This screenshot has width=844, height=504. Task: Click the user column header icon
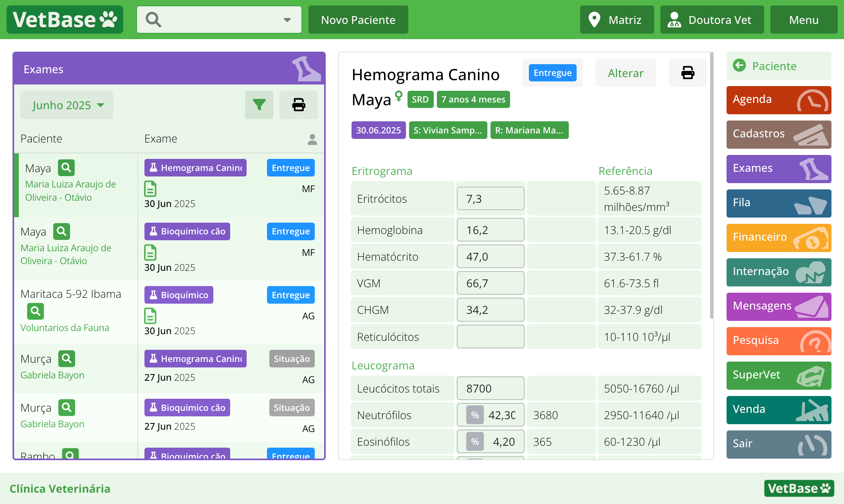[x=312, y=139]
